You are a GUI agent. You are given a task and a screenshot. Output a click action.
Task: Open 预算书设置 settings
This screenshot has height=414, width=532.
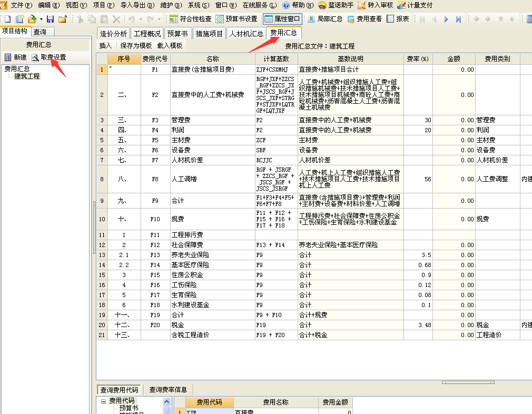point(237,19)
